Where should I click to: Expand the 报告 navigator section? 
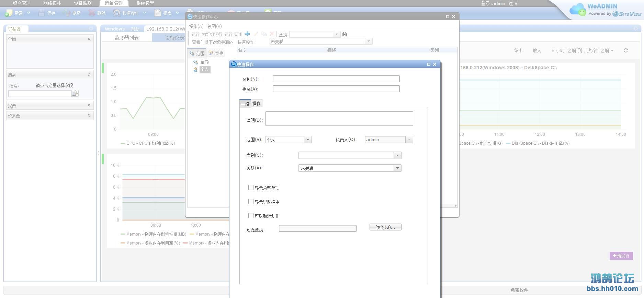coord(89,105)
